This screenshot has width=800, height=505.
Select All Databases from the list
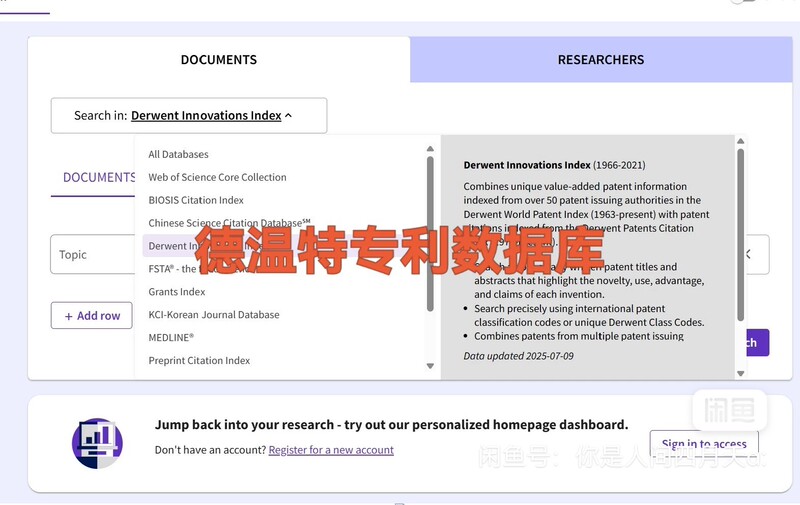[179, 154]
